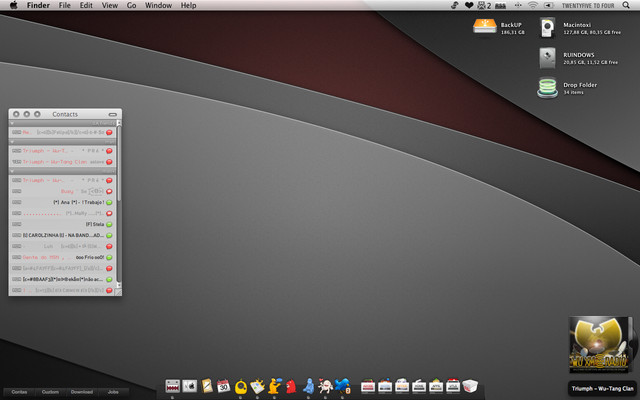Open the File menu
This screenshot has height=400, width=640.
point(64,6)
